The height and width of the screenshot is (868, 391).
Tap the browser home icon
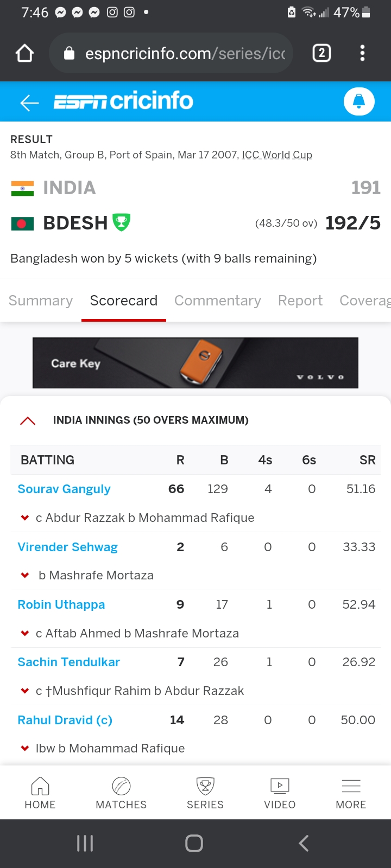pyautogui.click(x=25, y=53)
